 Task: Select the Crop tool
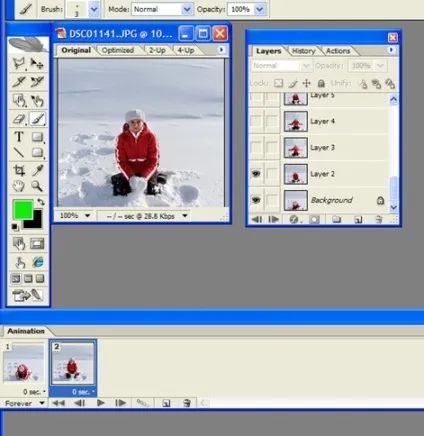click(x=19, y=170)
